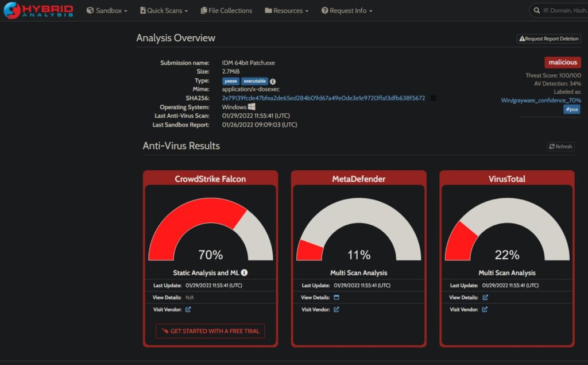The image size is (588, 365).
Task: Open the Quick Scans dropdown menu
Action: [164, 10]
